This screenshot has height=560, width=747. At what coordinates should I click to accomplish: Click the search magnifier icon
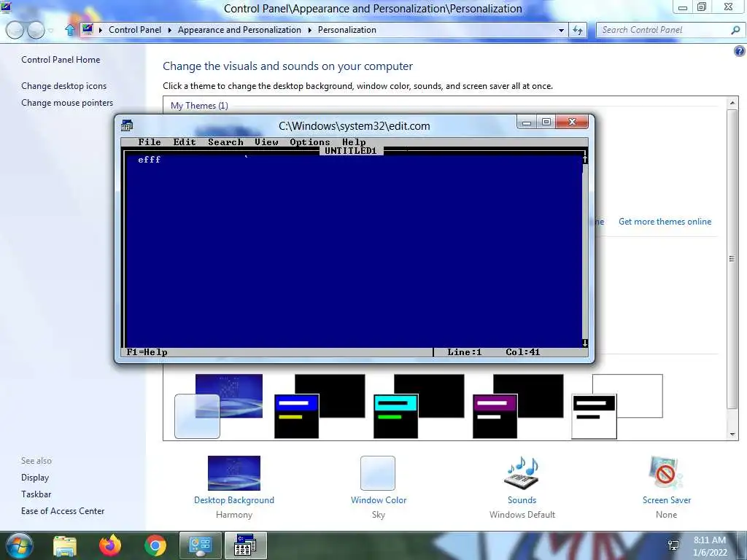(735, 30)
